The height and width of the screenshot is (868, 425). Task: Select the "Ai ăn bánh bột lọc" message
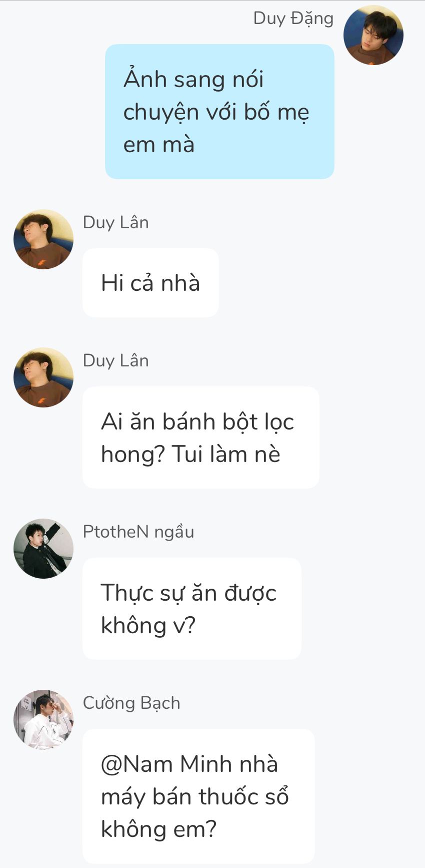tap(200, 438)
